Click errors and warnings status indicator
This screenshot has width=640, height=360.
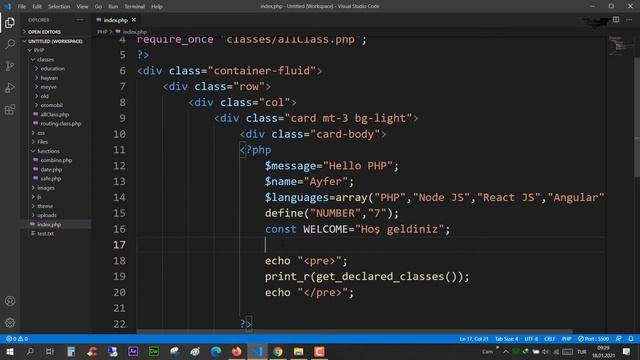[x=17, y=339]
